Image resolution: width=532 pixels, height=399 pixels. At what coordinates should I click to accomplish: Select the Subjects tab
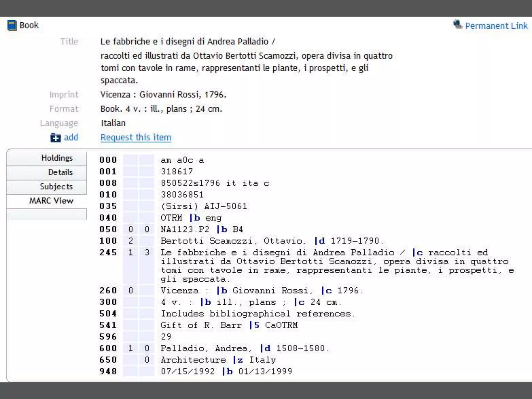(x=56, y=187)
